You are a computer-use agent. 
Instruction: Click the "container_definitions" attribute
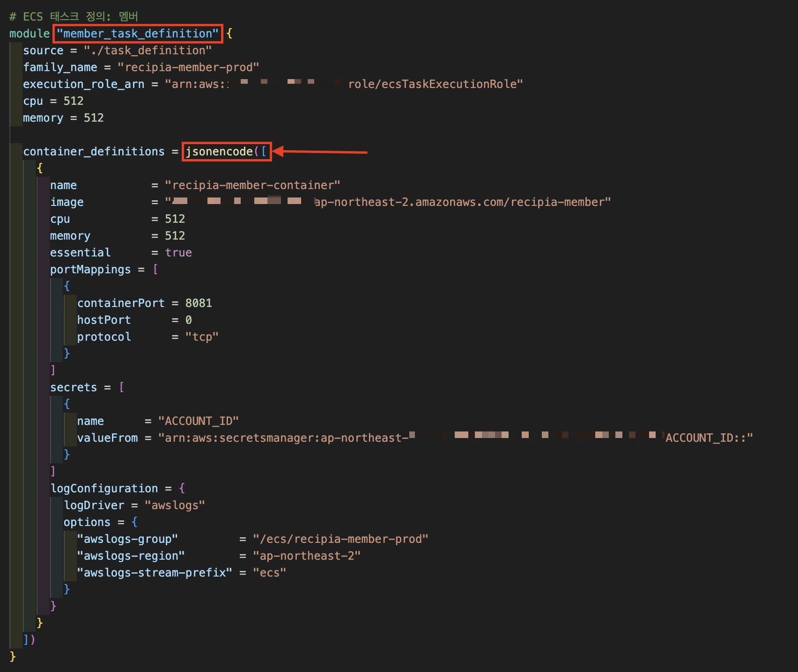pyautogui.click(x=94, y=151)
